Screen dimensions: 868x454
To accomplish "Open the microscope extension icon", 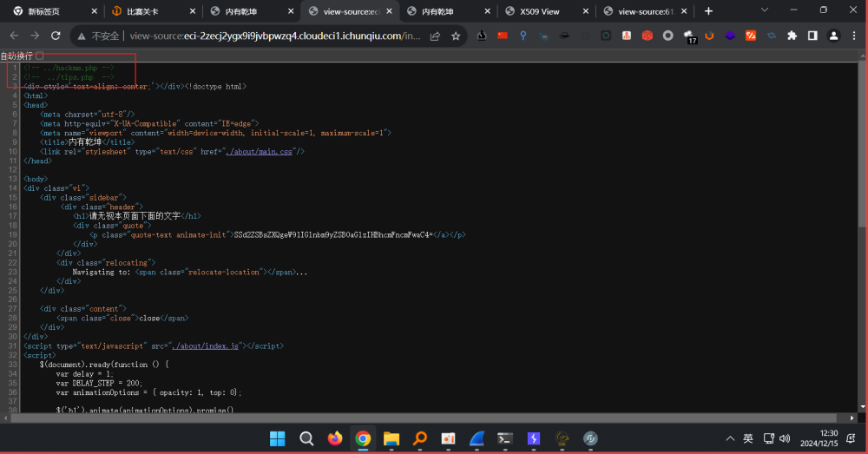I will point(482,36).
